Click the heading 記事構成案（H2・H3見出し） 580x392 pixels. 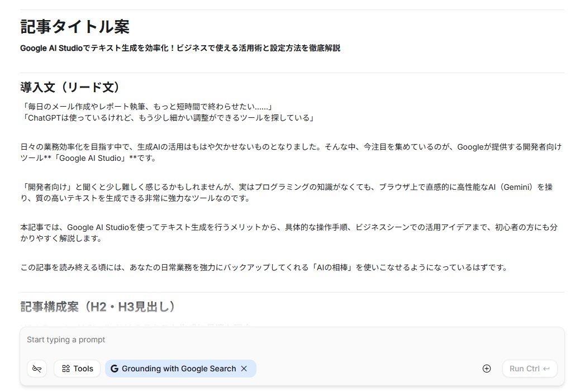(x=98, y=307)
